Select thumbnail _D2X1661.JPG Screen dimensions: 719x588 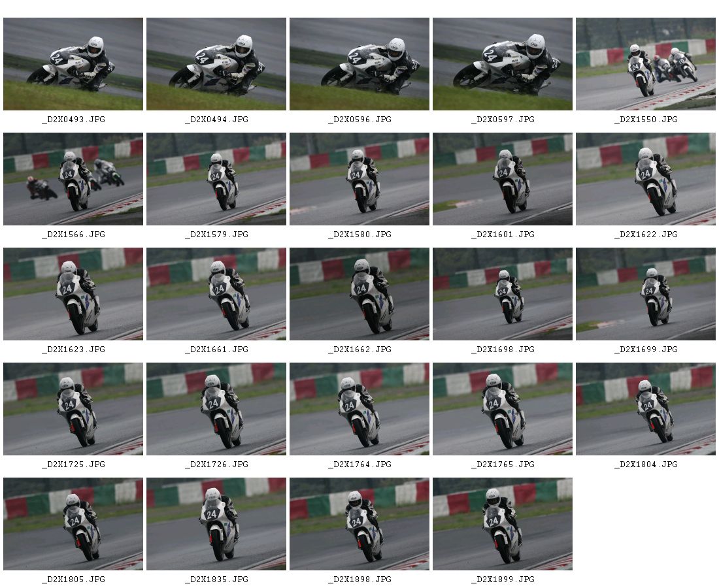[x=216, y=294]
